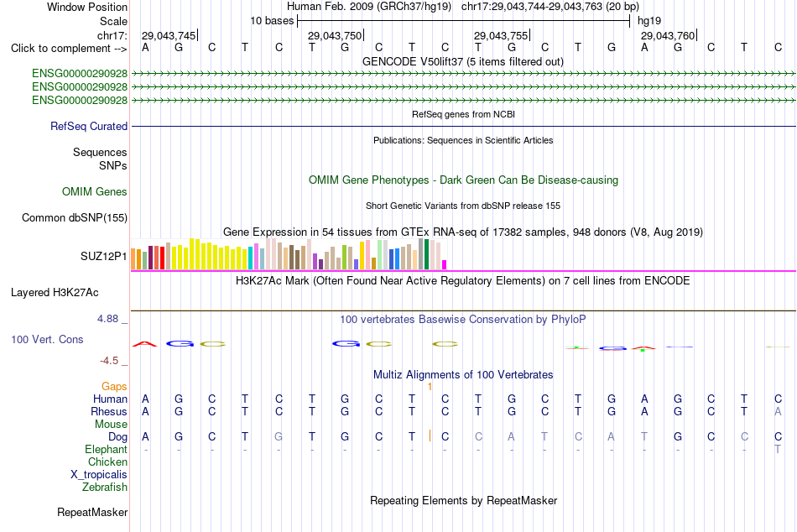797x532 pixels.
Task: Click the Layered H3K27Ac label
Action: tap(55, 293)
